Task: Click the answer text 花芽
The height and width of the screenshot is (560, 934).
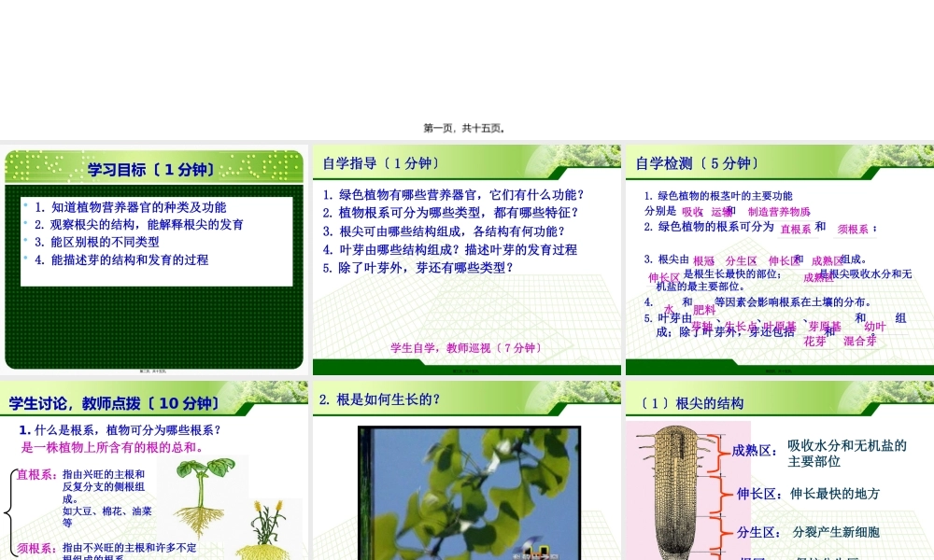Action: point(814,341)
